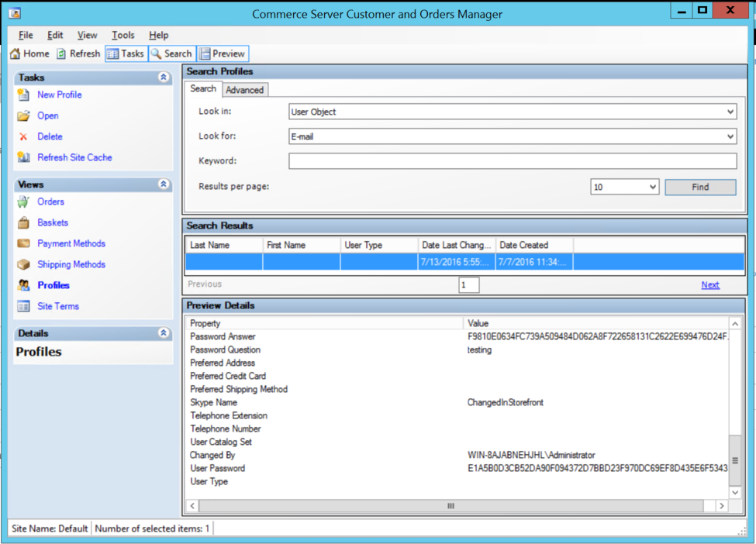Image resolution: width=756 pixels, height=544 pixels.
Task: Open the Tools menu
Action: click(x=123, y=35)
